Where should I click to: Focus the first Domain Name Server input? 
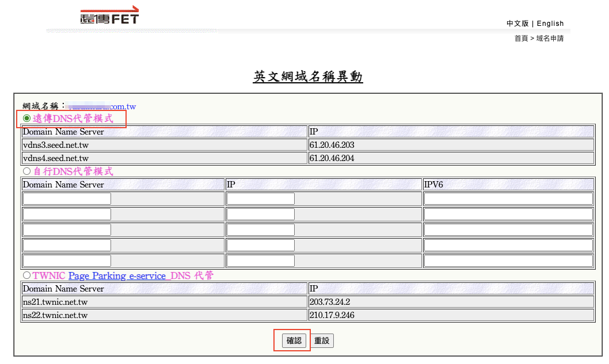click(x=67, y=199)
